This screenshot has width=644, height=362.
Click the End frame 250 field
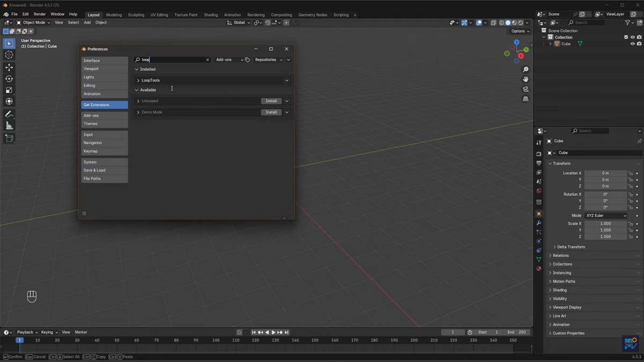[x=516, y=333]
